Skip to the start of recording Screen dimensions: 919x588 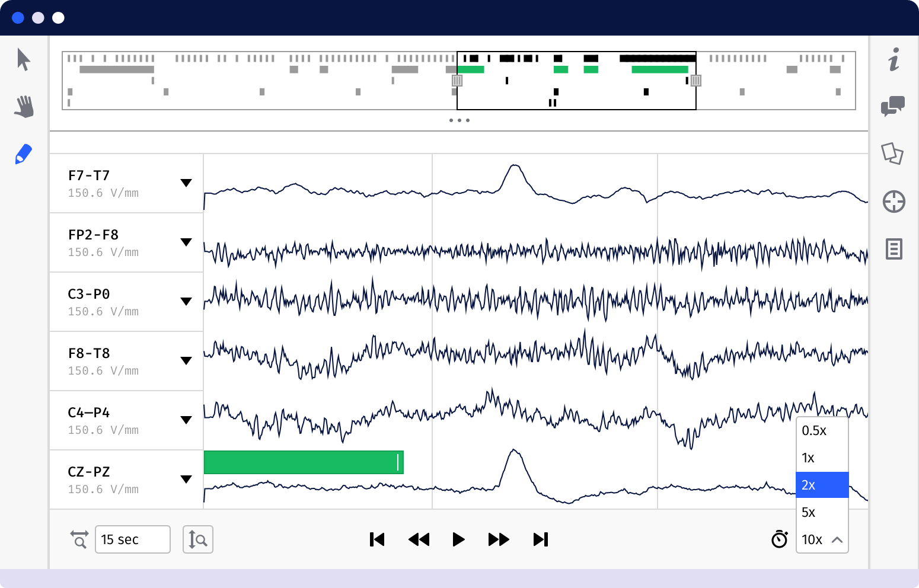click(x=377, y=539)
